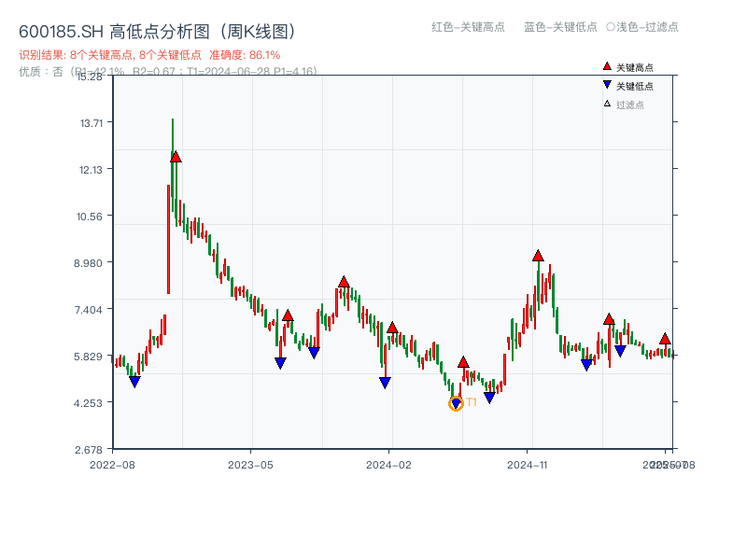Viewport: 747px width, 560px height.
Task: Click the red key-high marker at the 12.5 peak
Action: click(x=176, y=157)
